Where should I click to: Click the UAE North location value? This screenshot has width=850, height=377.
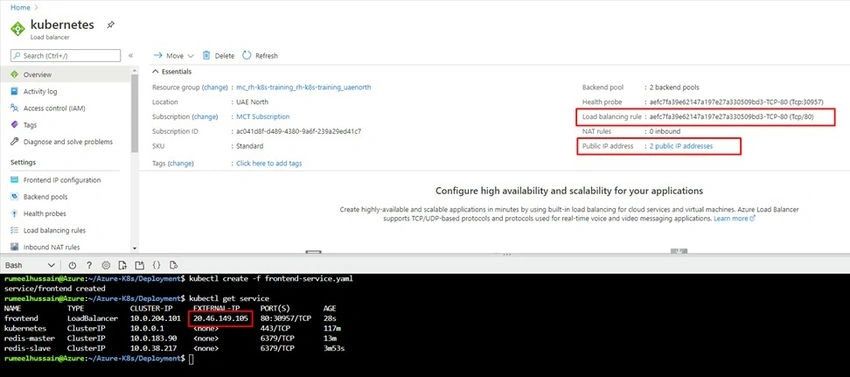pyautogui.click(x=252, y=101)
